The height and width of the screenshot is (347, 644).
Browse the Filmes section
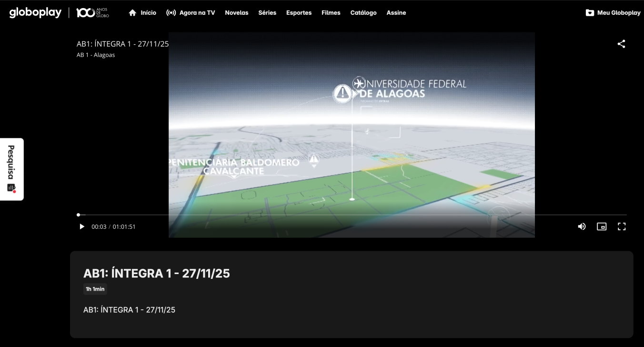331,13
